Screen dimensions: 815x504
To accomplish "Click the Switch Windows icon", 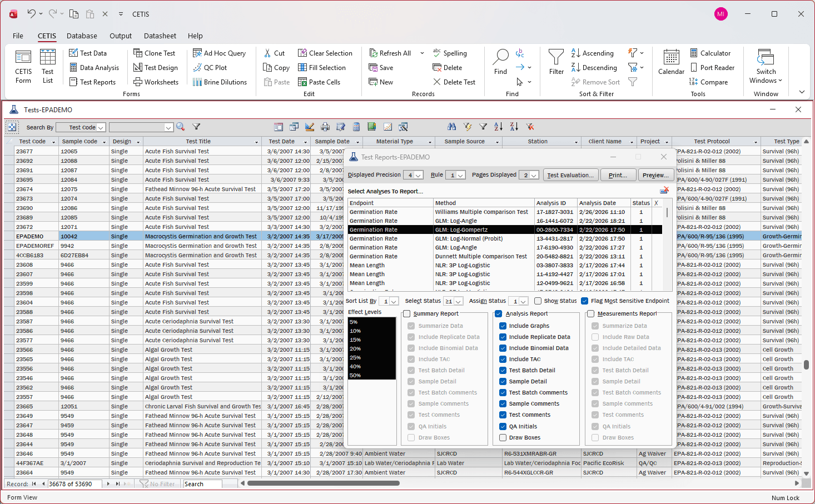I will [766, 57].
